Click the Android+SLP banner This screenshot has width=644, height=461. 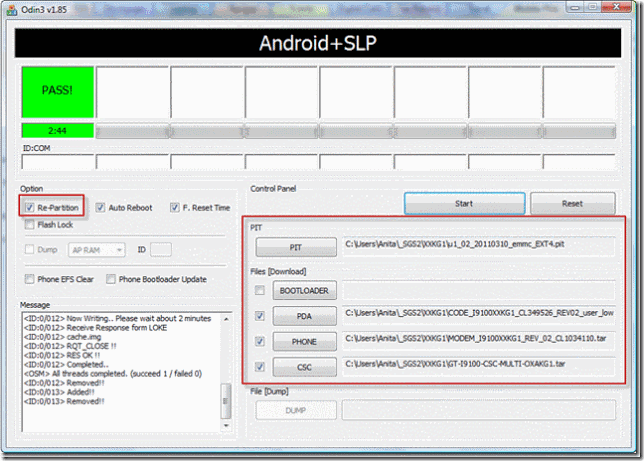tap(318, 43)
